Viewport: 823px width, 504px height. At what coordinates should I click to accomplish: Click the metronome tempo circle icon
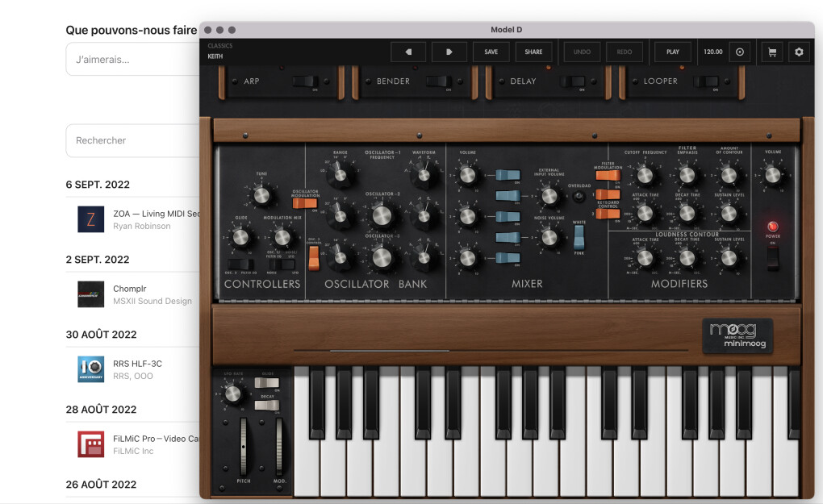pos(740,52)
